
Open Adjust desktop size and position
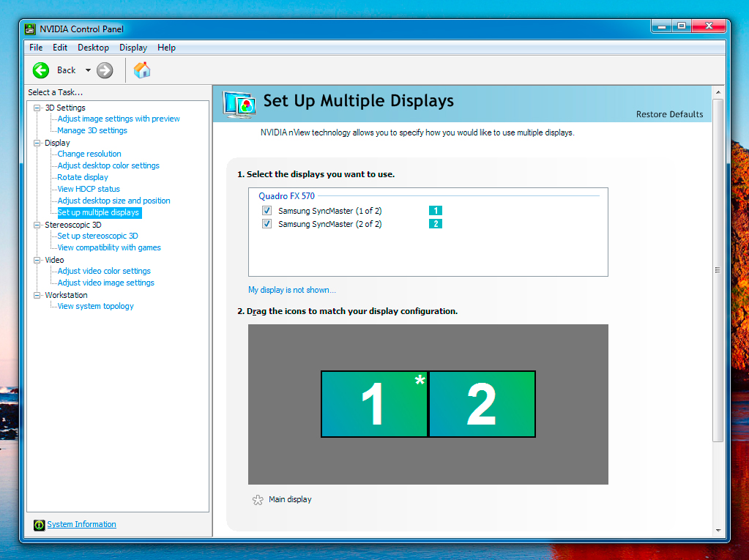113,201
